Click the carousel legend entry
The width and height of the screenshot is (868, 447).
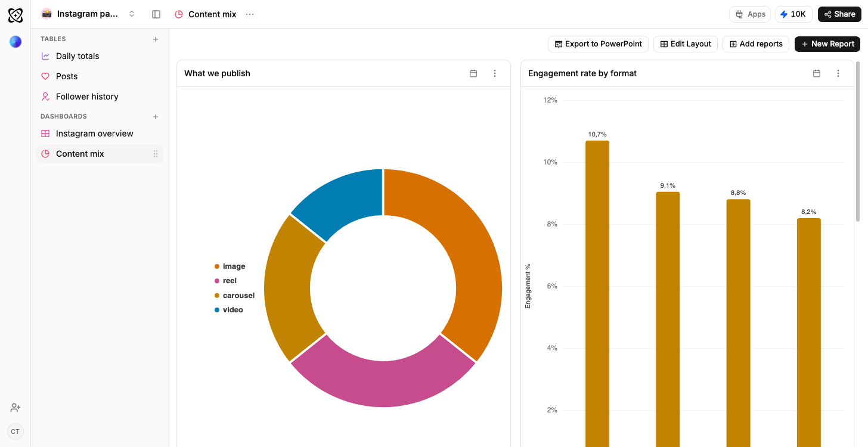click(234, 296)
